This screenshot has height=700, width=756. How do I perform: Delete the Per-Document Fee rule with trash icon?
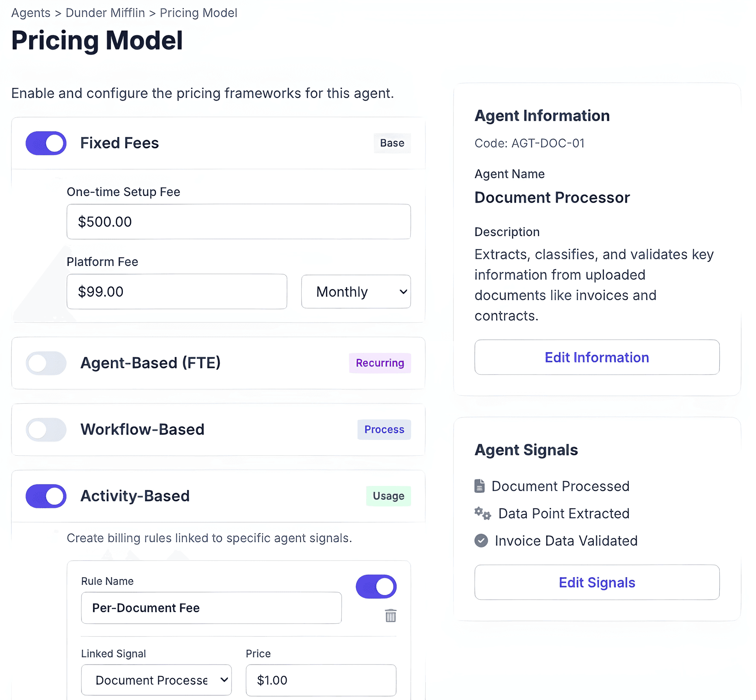point(390,615)
